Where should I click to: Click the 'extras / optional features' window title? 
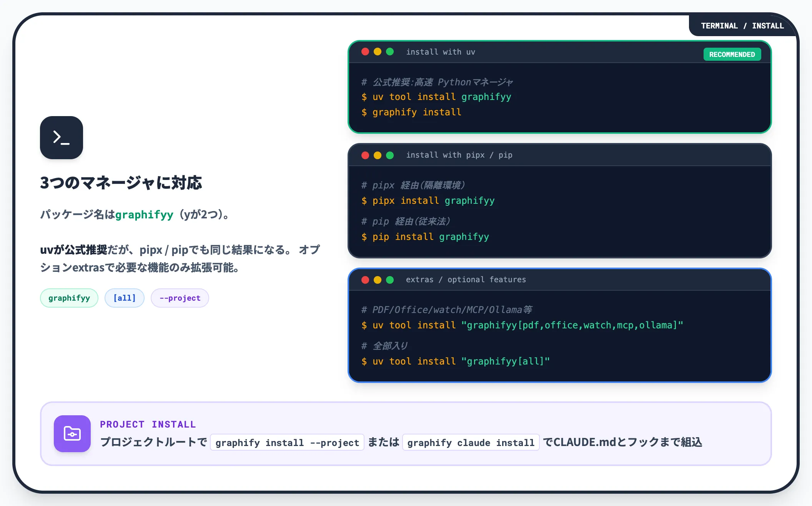click(466, 280)
